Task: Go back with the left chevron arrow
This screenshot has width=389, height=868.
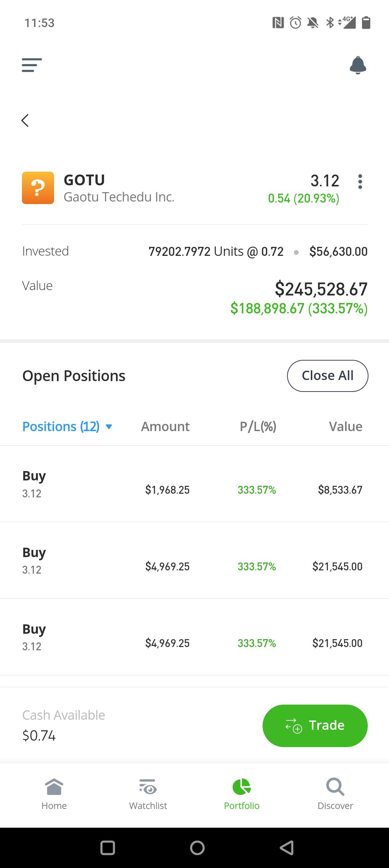Action: [25, 121]
